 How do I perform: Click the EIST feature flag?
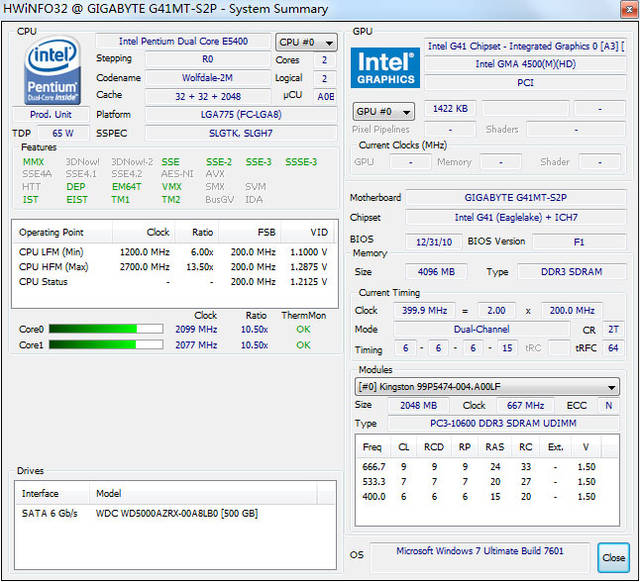[77, 200]
